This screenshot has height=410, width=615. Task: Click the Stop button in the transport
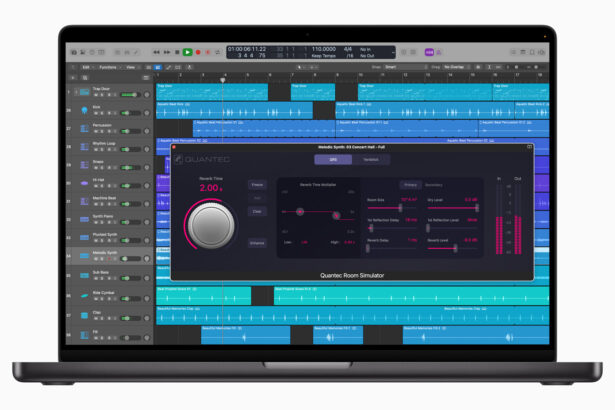(x=177, y=52)
